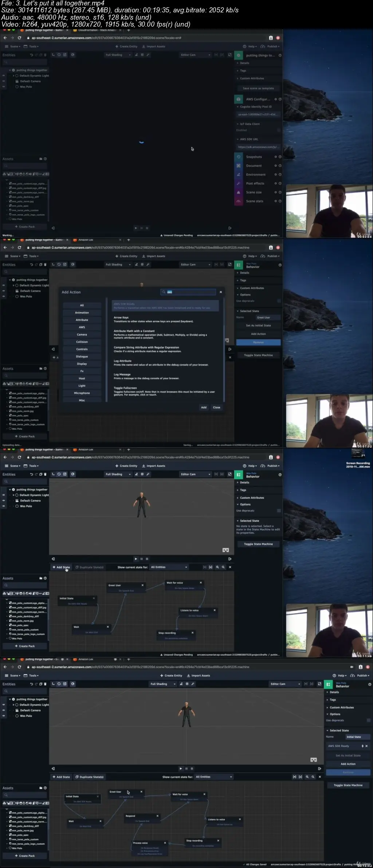
Task: Select Respond state in the 00:15:42 frame
Action: tap(142, 818)
